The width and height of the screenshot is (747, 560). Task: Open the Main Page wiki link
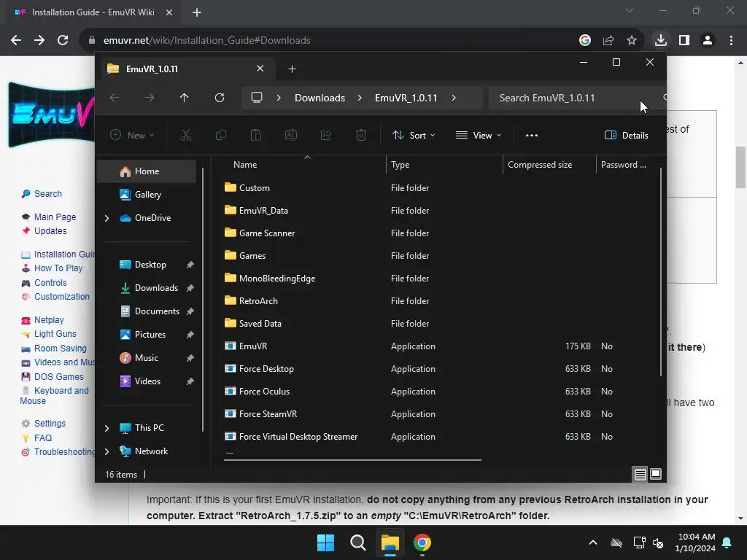point(55,217)
